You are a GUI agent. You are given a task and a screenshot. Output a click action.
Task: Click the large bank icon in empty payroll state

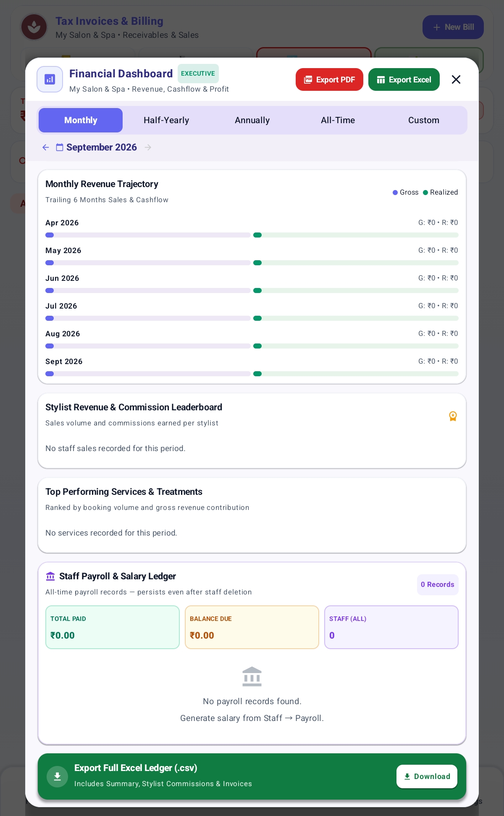tap(252, 676)
